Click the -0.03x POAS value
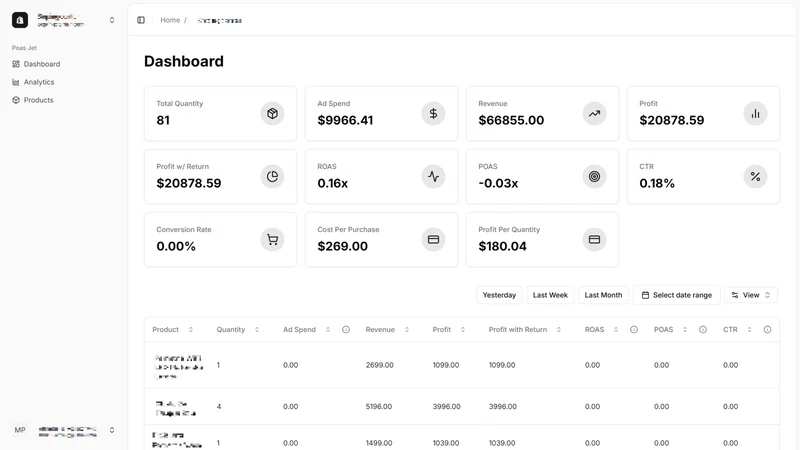 498,183
